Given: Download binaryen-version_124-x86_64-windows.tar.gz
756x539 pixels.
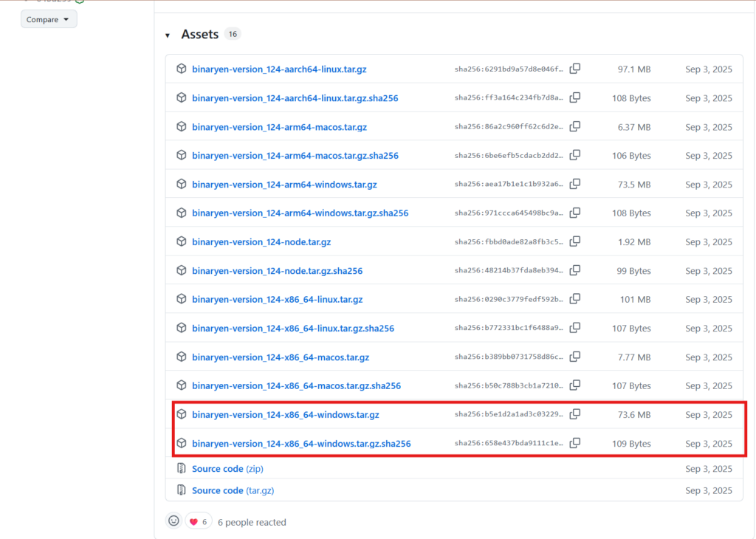Looking at the screenshot, I should pos(285,415).
